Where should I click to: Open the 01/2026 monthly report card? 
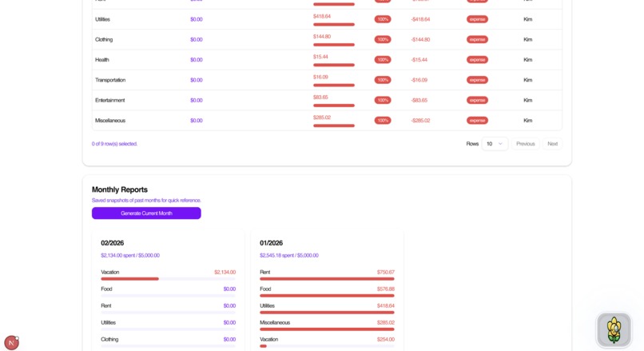[327, 289]
